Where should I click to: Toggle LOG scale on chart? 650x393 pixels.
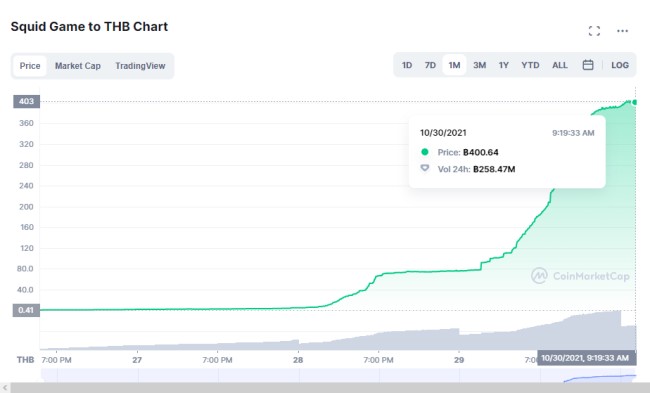pyautogui.click(x=620, y=65)
